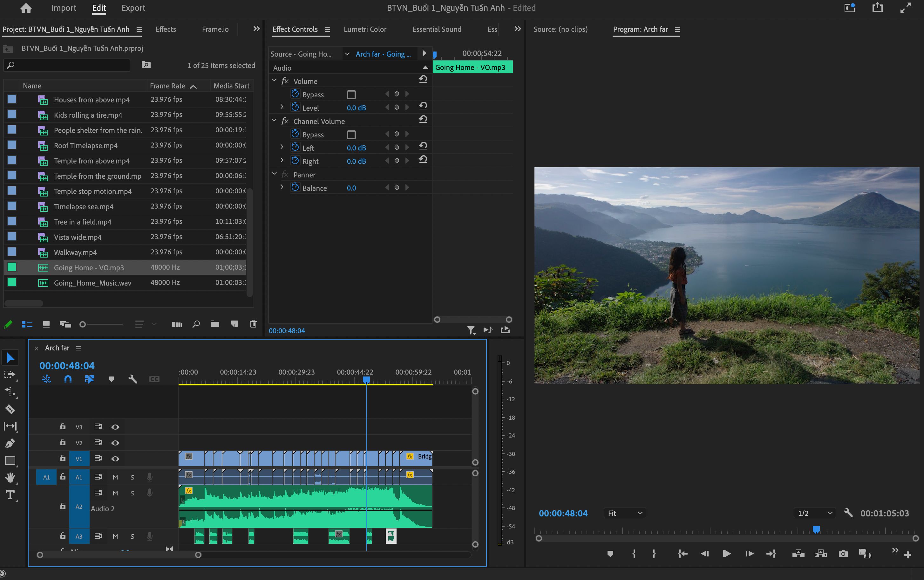Solo audio track A3
This screenshot has height=580, width=924.
pos(132,536)
